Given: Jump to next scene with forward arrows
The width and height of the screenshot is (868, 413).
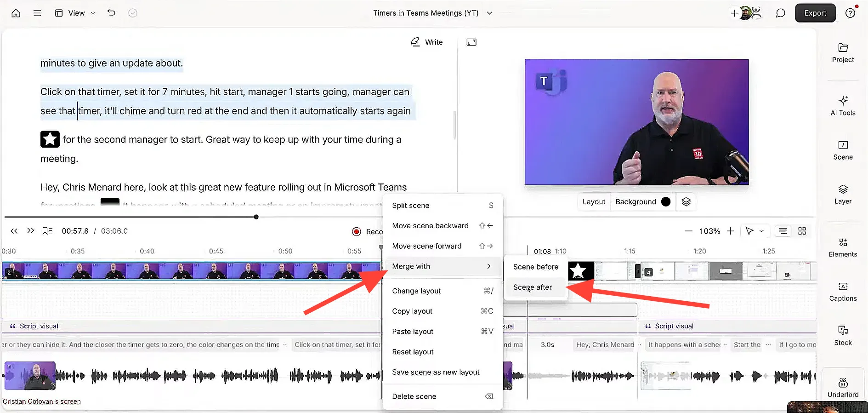Looking at the screenshot, I should (x=30, y=231).
